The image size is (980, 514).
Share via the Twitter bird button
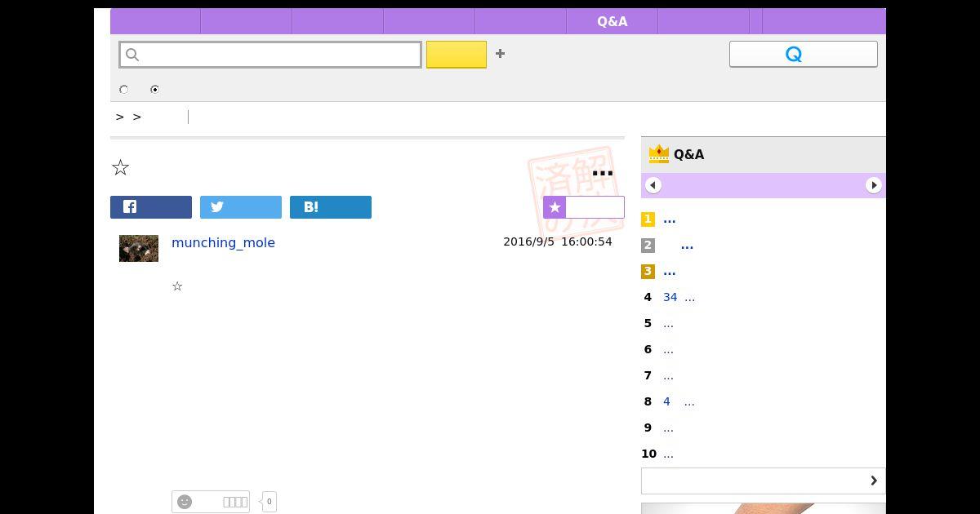[241, 207]
